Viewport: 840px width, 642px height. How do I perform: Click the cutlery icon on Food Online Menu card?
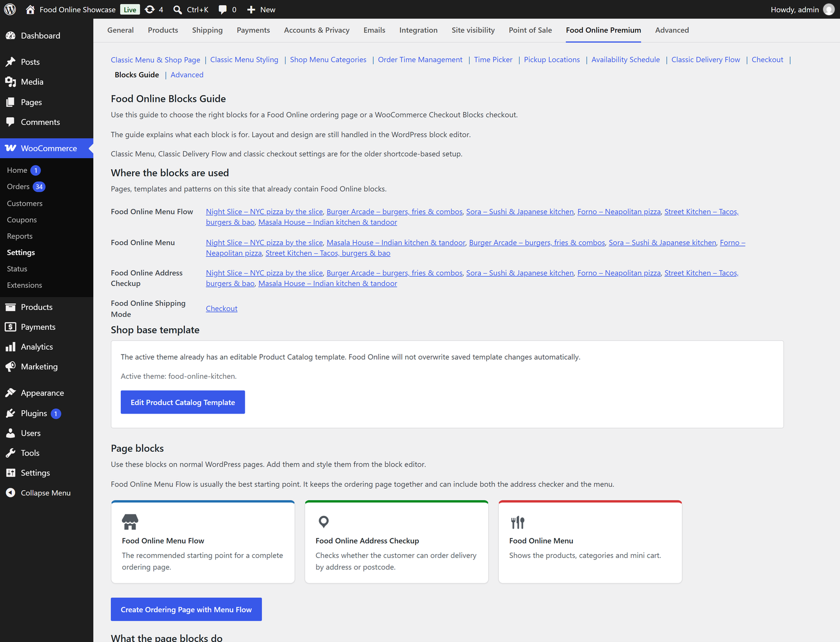(x=518, y=522)
